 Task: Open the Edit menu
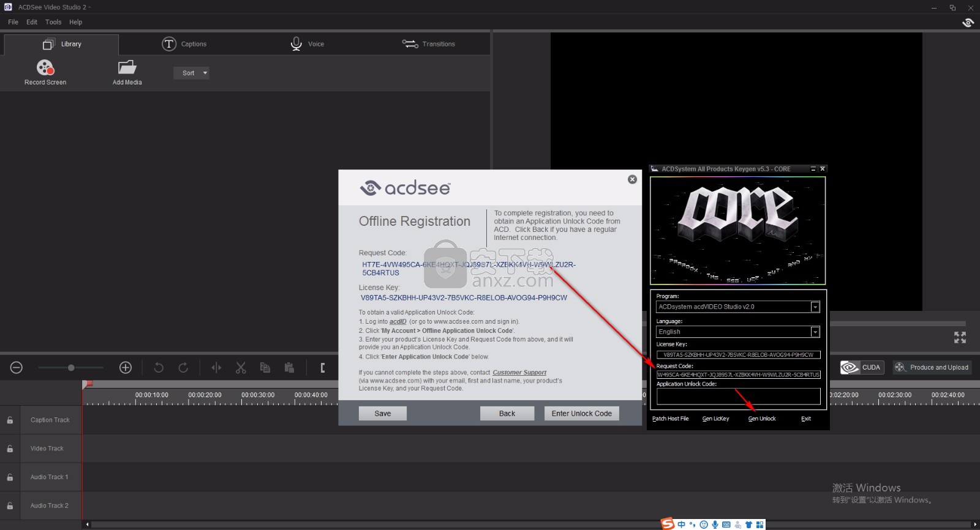coord(32,22)
